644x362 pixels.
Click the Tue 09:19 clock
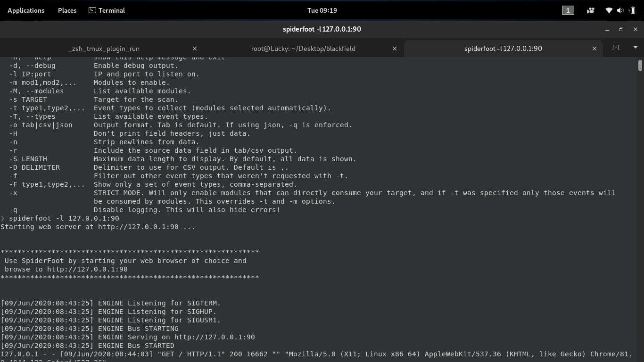point(322,10)
